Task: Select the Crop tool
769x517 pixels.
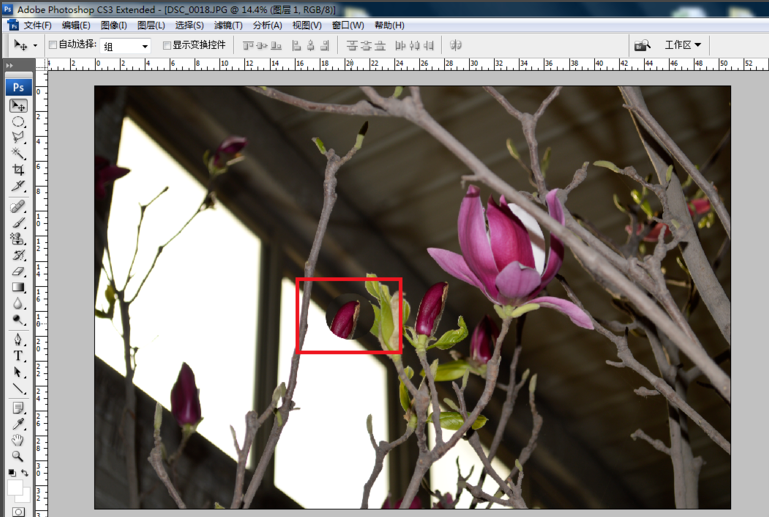Action: [18, 170]
